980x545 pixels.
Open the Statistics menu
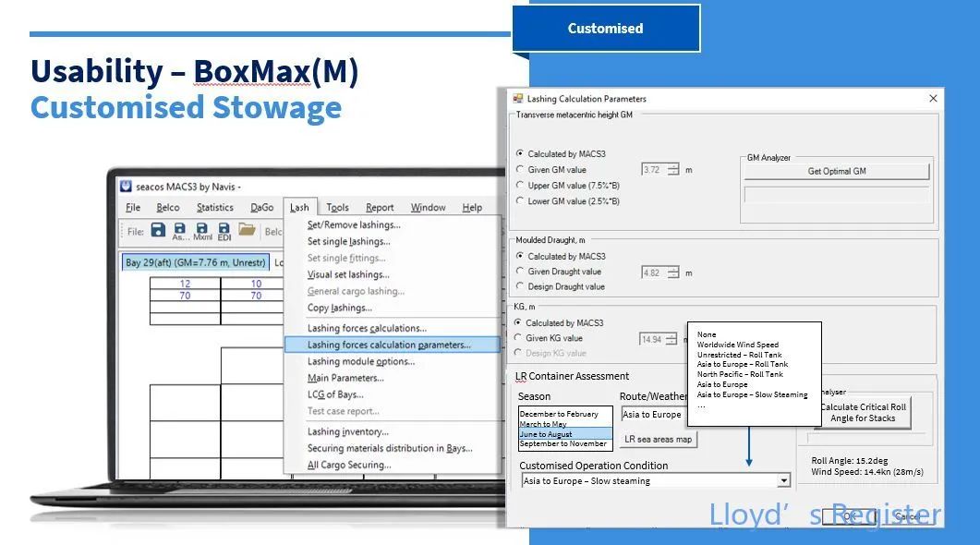[215, 208]
